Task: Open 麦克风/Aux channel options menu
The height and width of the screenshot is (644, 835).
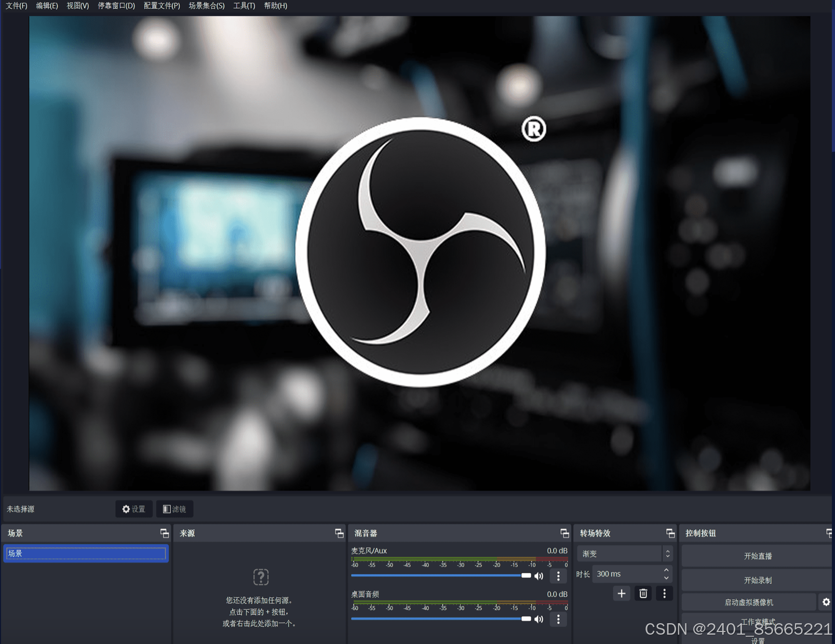Action: point(558,576)
